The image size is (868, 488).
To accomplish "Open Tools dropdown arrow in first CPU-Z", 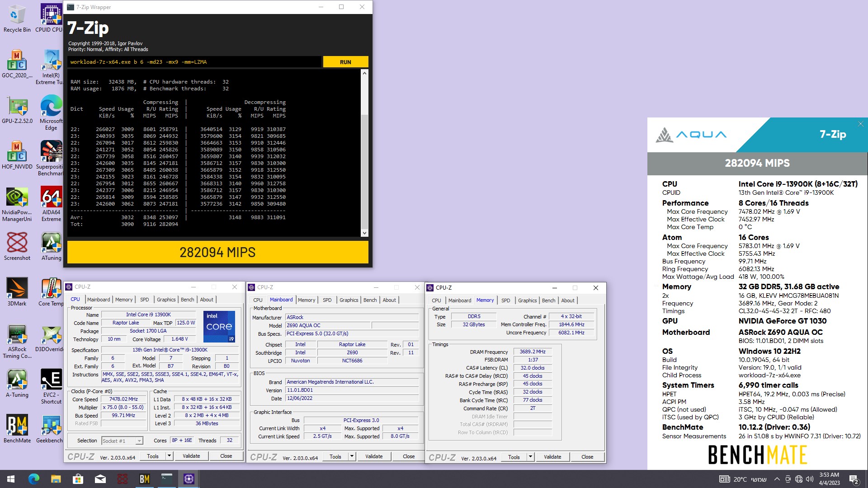I will 170,456.
